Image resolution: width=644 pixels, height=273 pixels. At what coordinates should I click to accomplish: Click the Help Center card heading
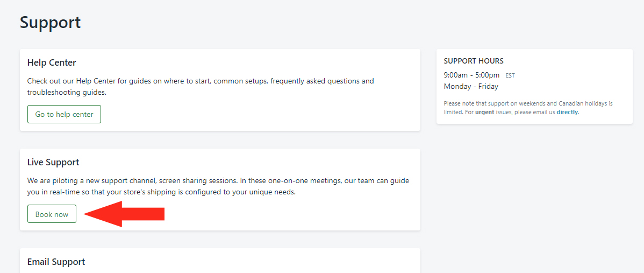(x=52, y=62)
